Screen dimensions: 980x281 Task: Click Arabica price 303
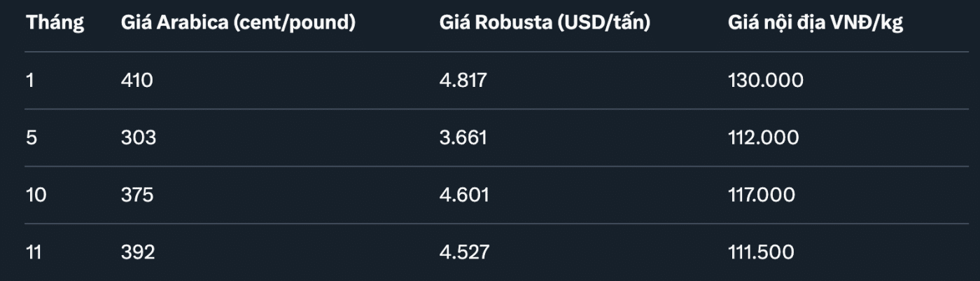click(x=138, y=138)
